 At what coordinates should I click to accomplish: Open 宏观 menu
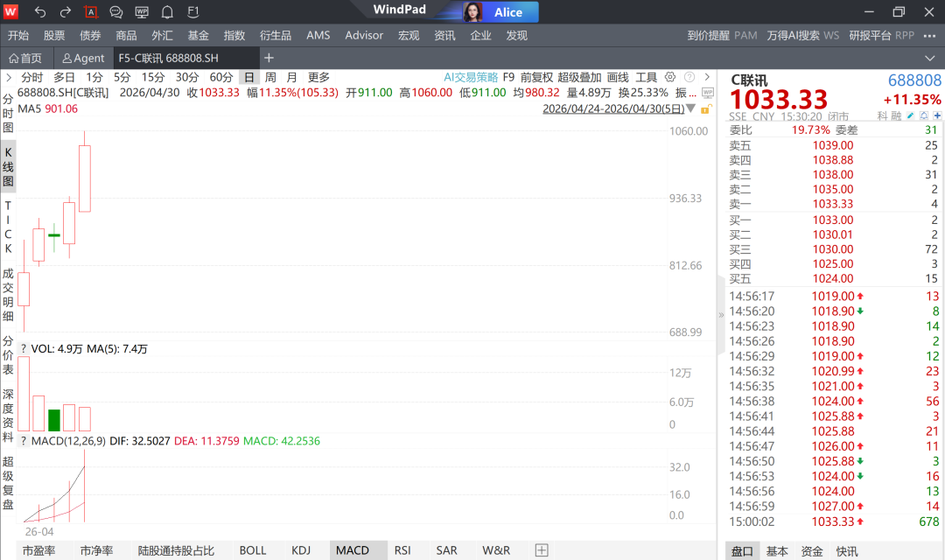point(409,36)
